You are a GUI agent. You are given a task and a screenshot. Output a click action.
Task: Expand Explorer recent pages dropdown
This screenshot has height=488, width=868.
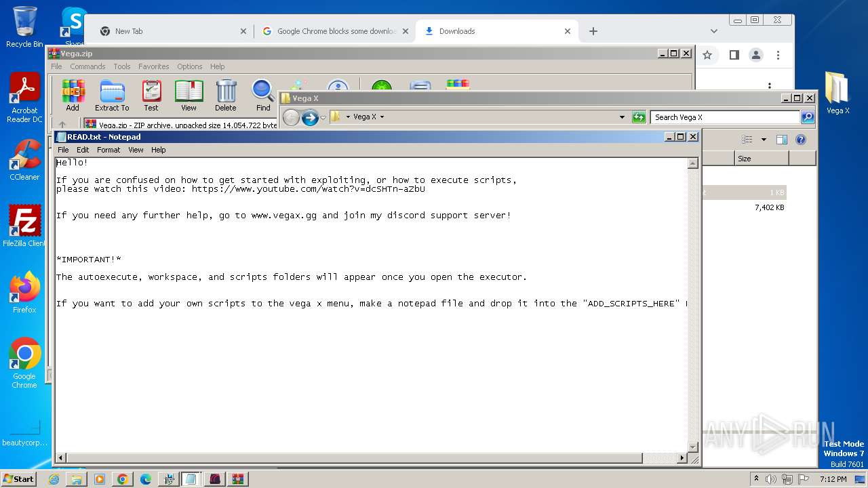[x=323, y=117]
